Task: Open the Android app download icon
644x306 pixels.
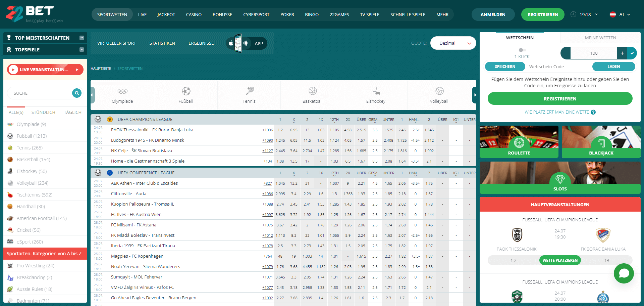Action: pos(246,43)
